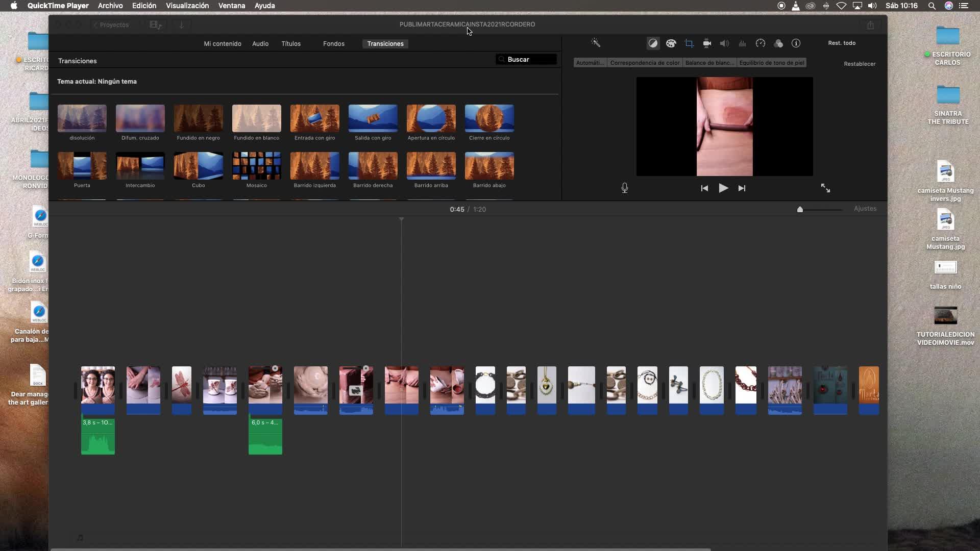Open the noise reduction equalizer icon
This screenshot has width=980, height=551.
(x=742, y=43)
